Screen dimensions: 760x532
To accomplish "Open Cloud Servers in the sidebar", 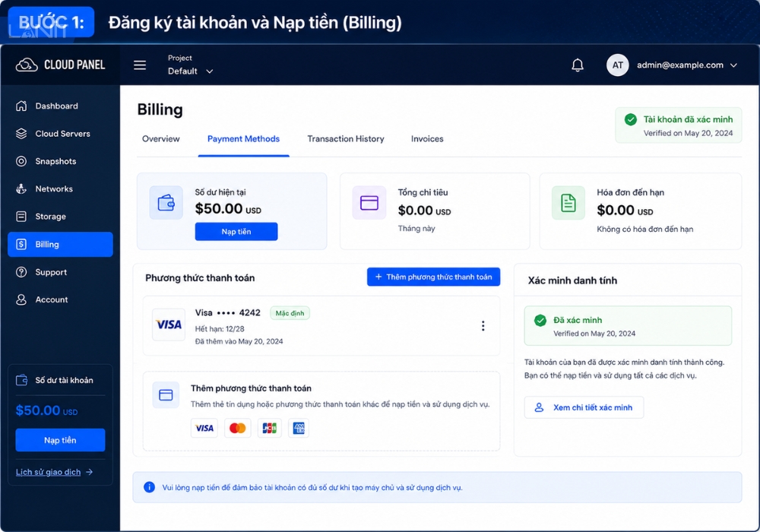I will click(60, 133).
